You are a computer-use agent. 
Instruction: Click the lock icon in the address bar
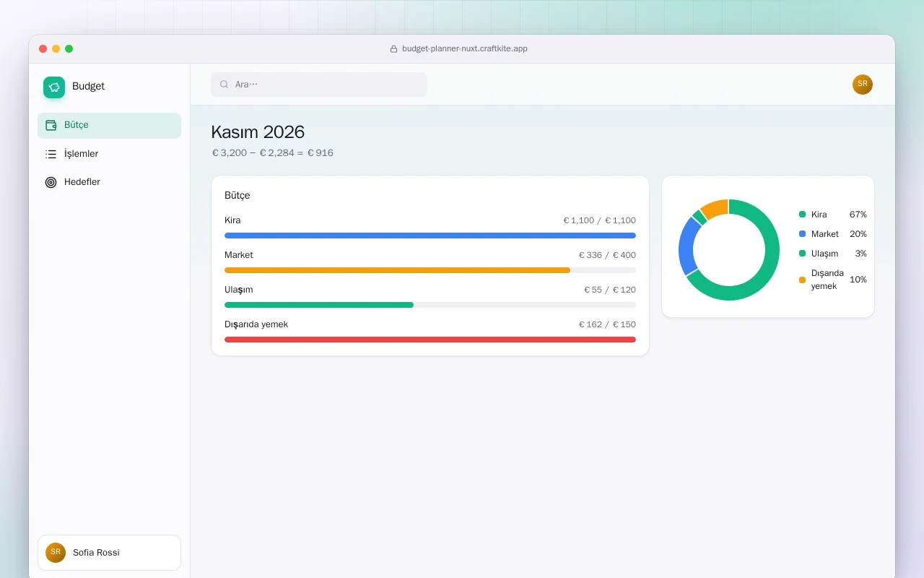394,49
